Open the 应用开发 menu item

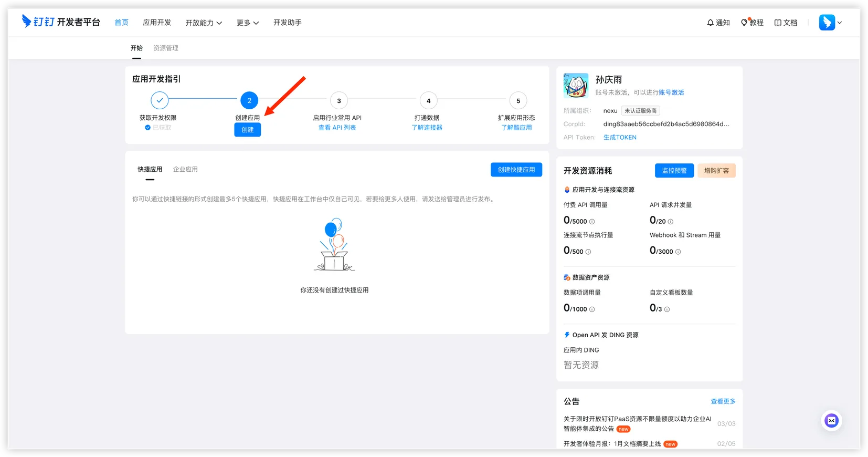[157, 23]
